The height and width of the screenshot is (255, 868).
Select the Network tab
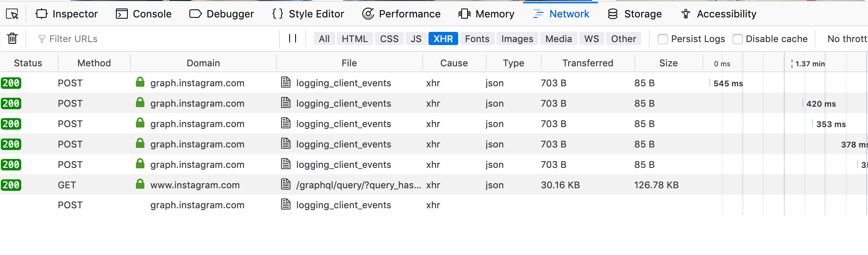[x=561, y=14]
